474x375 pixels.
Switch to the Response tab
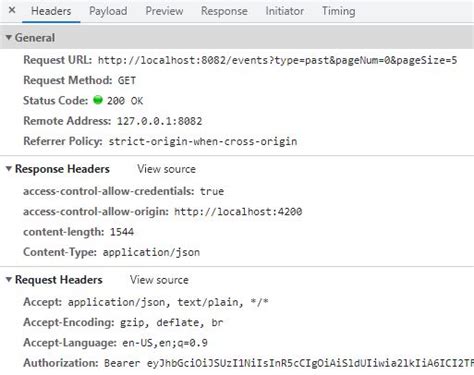224,11
